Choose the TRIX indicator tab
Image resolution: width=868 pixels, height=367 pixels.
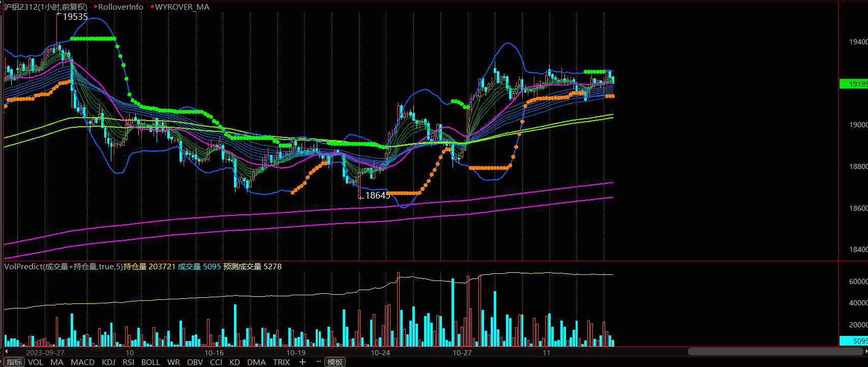click(281, 362)
